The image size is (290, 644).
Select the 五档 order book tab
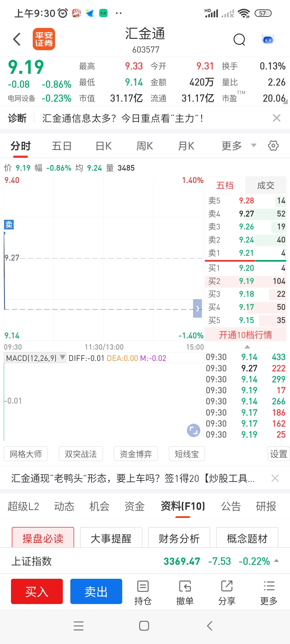[225, 185]
